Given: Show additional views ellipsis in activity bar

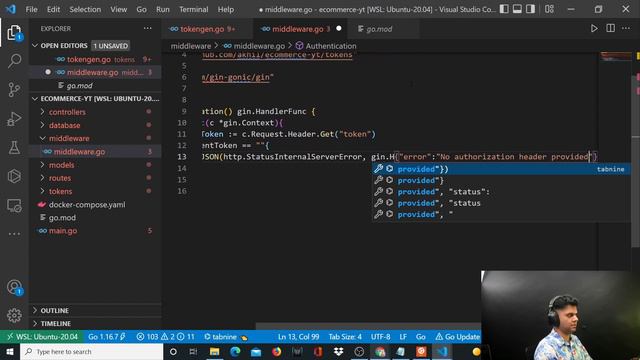Looking at the screenshot, I should pos(14,234).
